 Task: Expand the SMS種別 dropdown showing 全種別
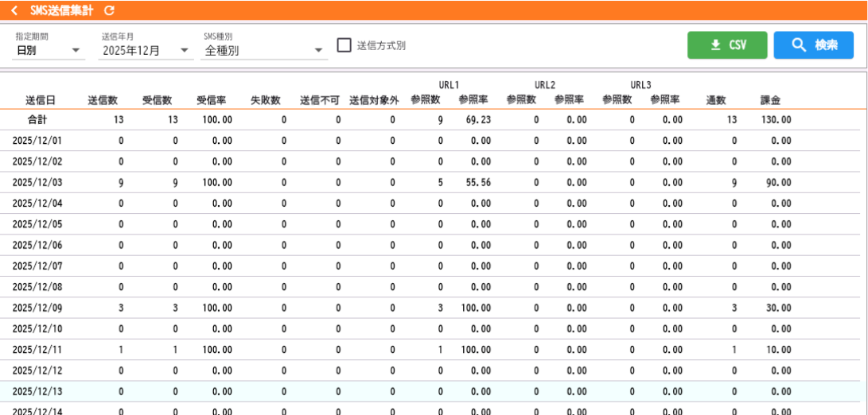pyautogui.click(x=264, y=51)
